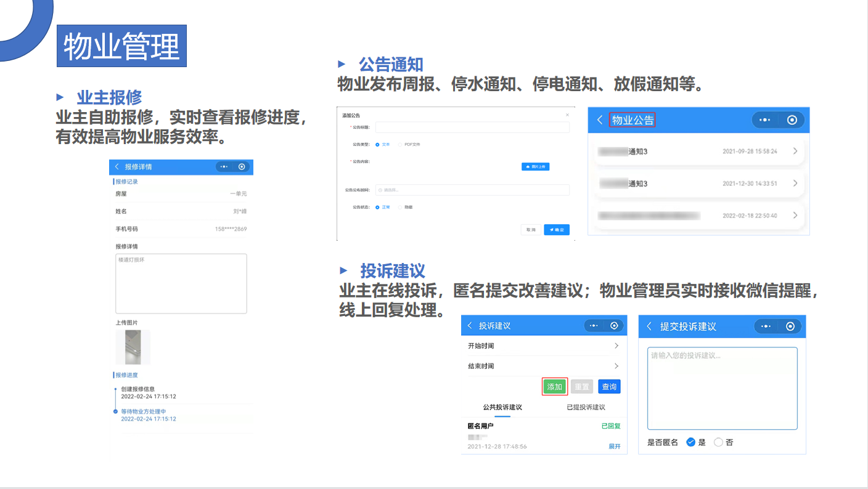
Task: Open the more dots on 提交投诉建议 header
Action: pos(766,326)
